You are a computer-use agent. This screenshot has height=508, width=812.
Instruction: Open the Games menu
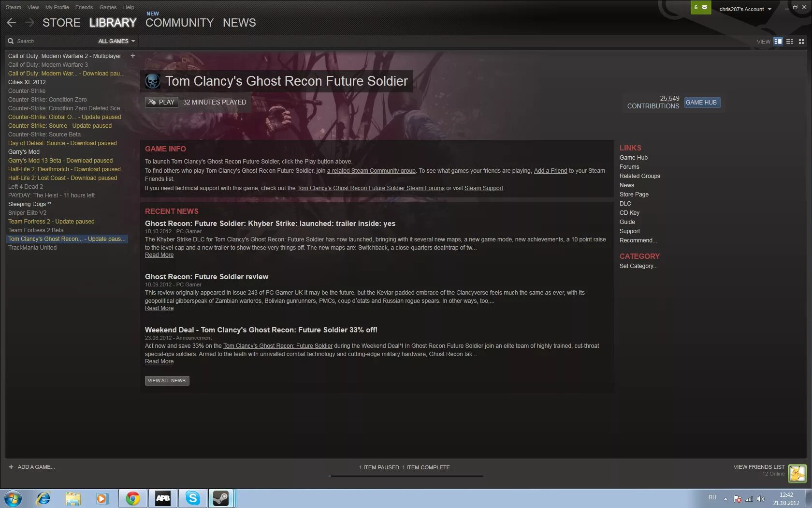point(108,7)
